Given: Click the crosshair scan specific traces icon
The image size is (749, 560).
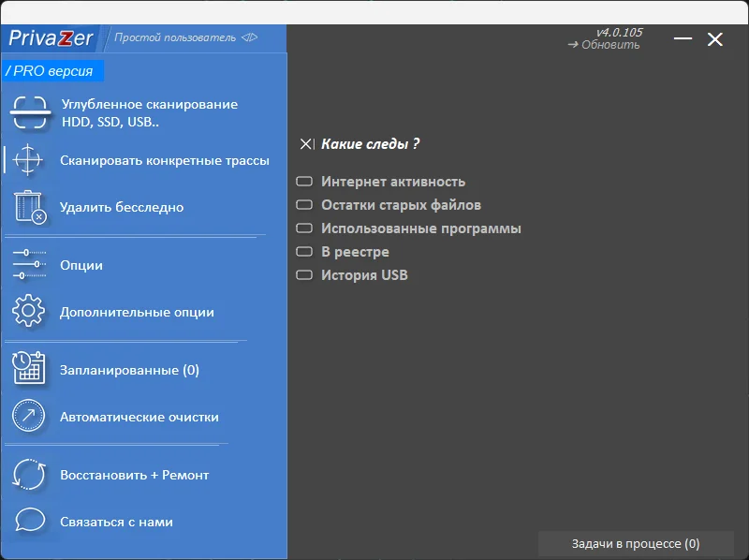Looking at the screenshot, I should [x=29, y=160].
